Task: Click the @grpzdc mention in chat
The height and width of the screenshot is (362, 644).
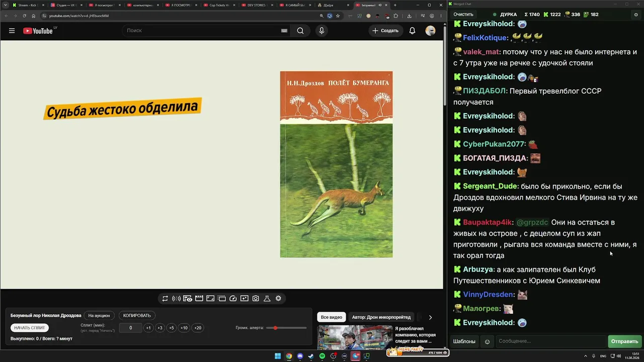Action: 532,222
